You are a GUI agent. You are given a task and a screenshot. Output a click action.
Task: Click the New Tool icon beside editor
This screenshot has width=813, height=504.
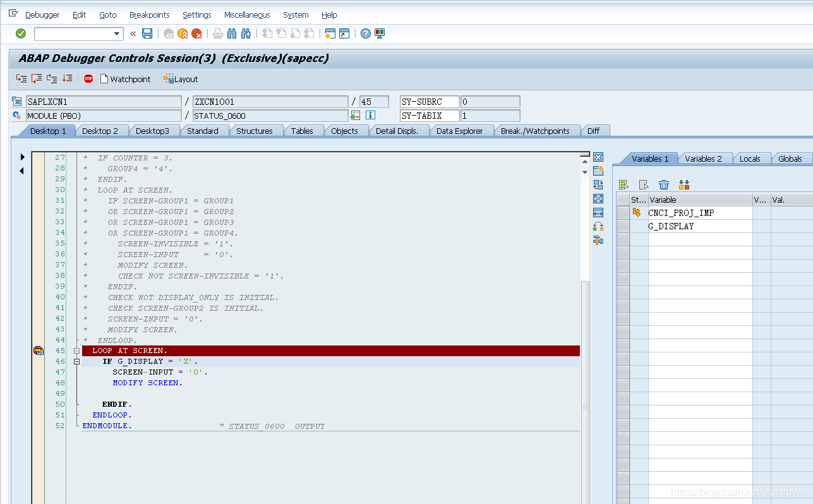pyautogui.click(x=598, y=171)
